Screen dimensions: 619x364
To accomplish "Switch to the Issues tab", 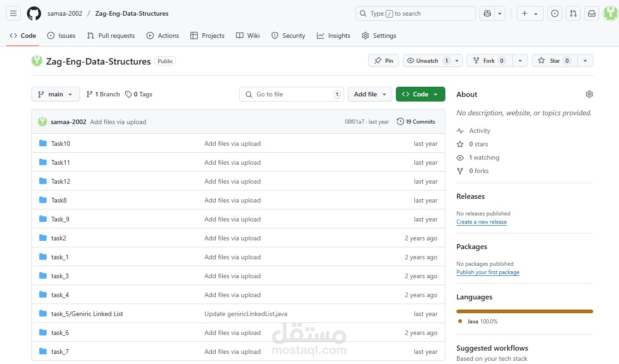I will tap(61, 36).
